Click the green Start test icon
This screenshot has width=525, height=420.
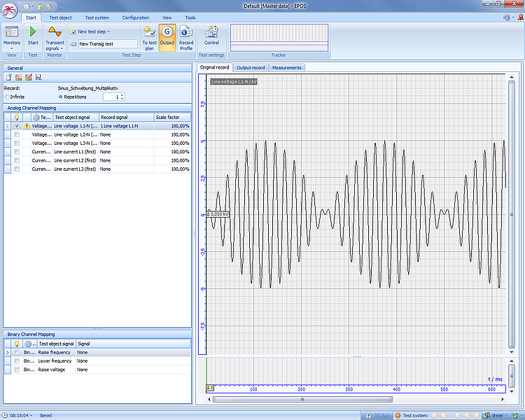(x=33, y=31)
